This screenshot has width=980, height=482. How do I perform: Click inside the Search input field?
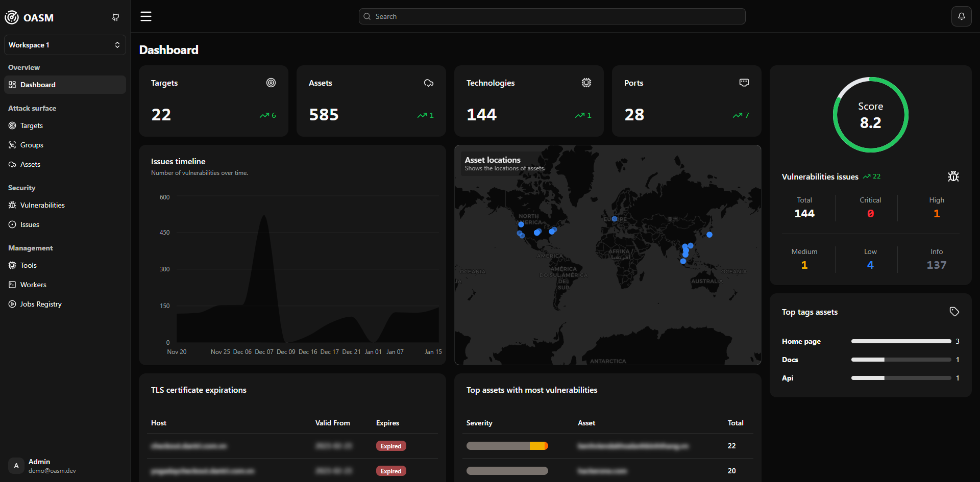point(552,16)
